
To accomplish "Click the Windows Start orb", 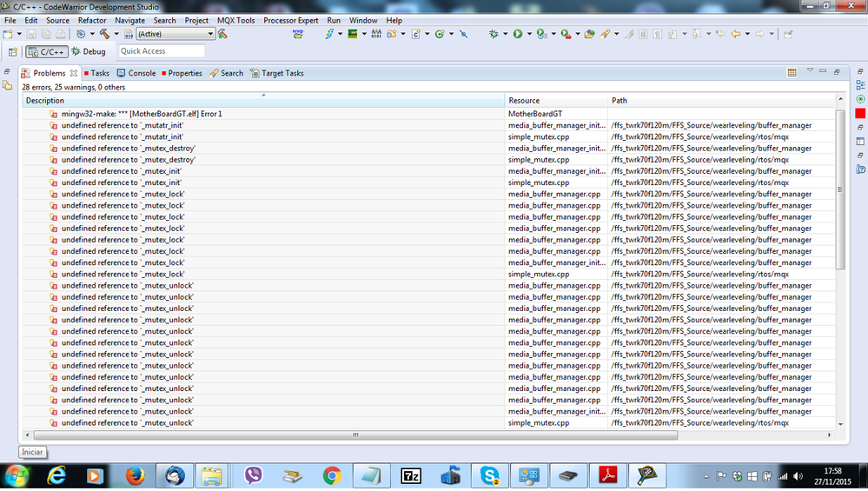I will point(17,476).
